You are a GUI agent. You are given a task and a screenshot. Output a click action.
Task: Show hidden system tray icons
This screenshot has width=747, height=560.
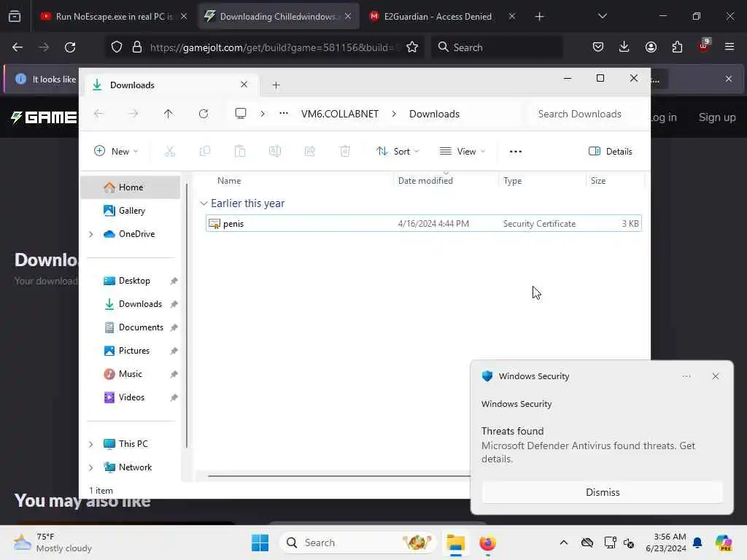coord(564,542)
